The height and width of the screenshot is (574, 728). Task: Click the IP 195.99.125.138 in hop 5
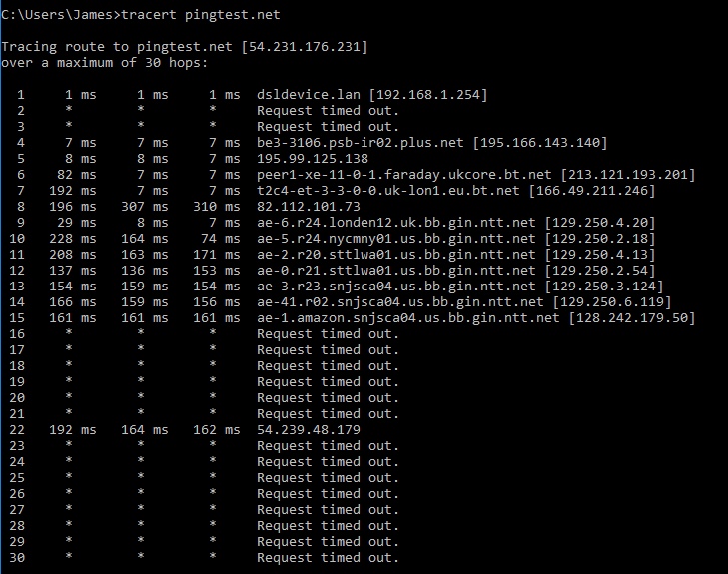pos(313,159)
